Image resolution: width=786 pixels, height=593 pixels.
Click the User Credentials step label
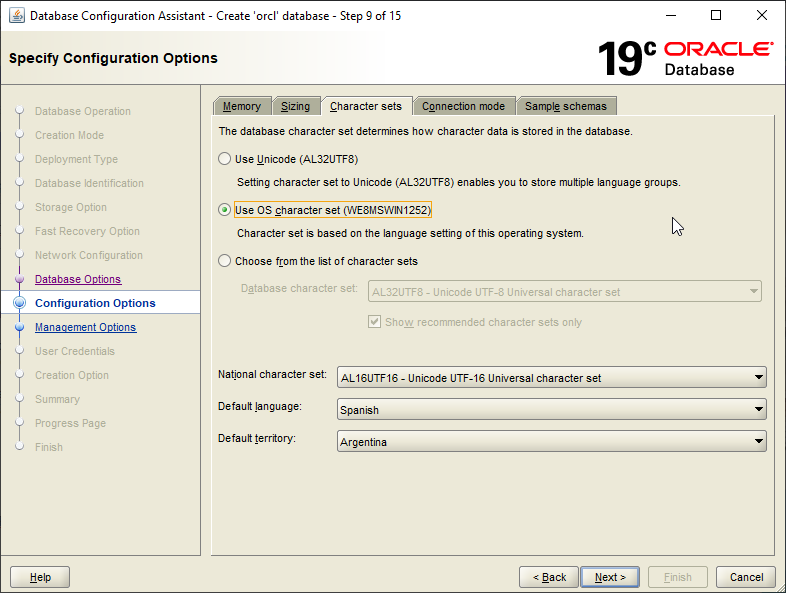pos(75,351)
